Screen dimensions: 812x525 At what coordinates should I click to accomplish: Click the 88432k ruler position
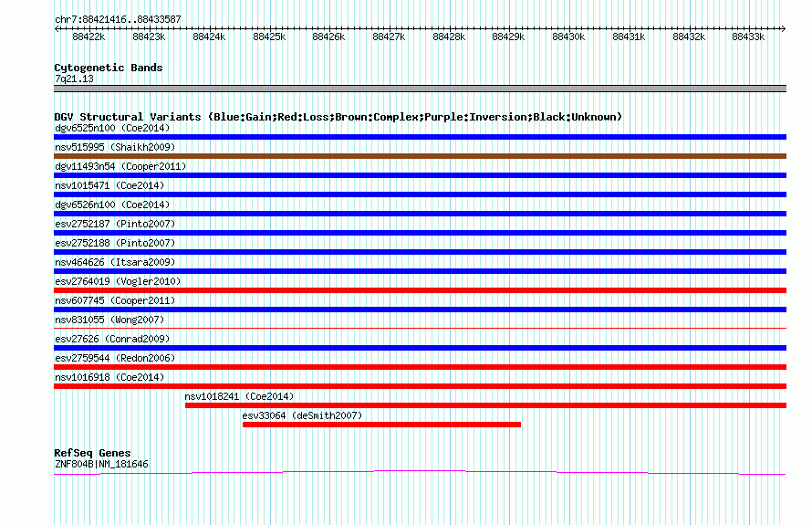click(x=689, y=37)
